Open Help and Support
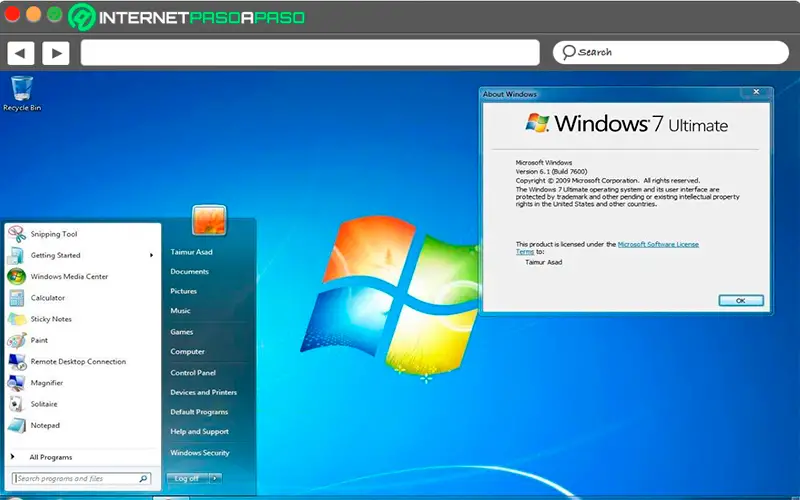The image size is (800, 500). click(x=199, y=432)
